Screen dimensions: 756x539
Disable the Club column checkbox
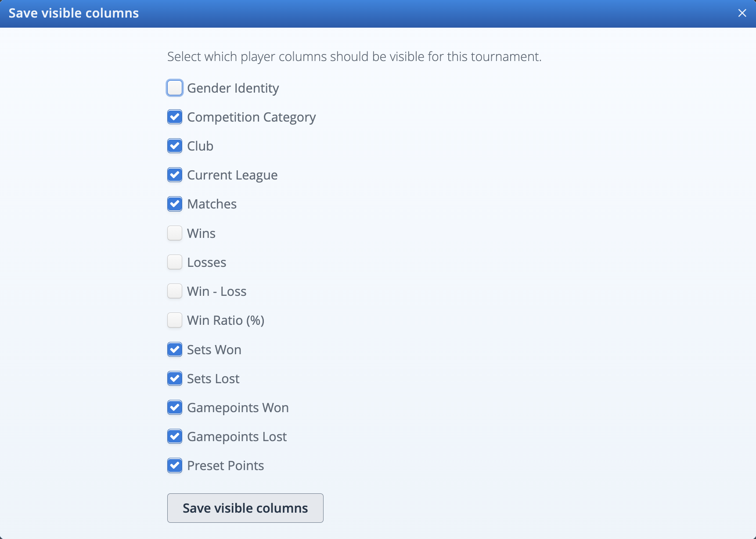point(175,146)
